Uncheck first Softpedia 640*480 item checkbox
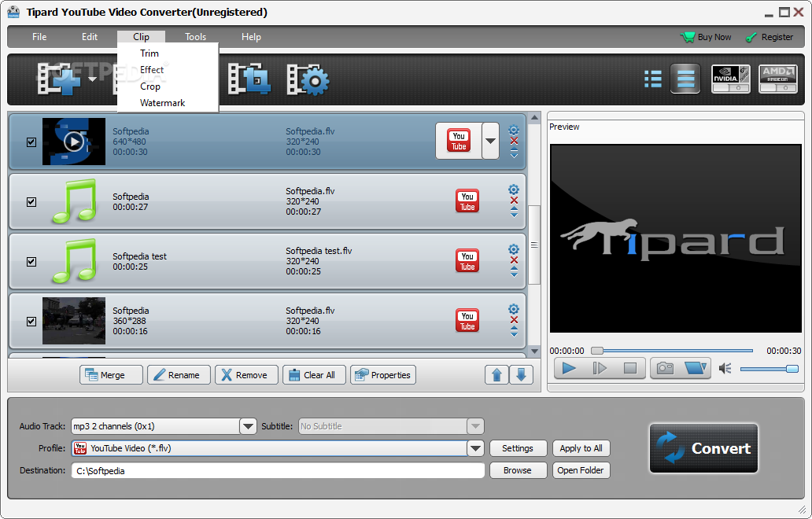The image size is (812, 519). [x=31, y=142]
